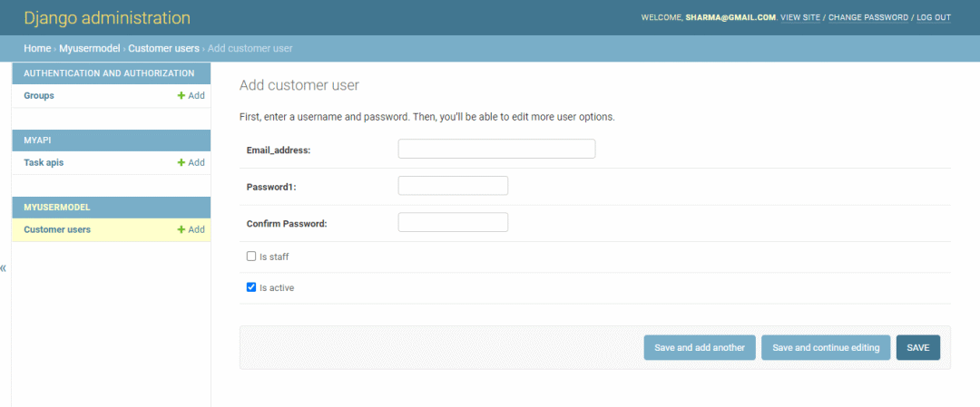Open CHANGE PASSWORD in the header
Screen dimensions: 980x407
pos(868,17)
